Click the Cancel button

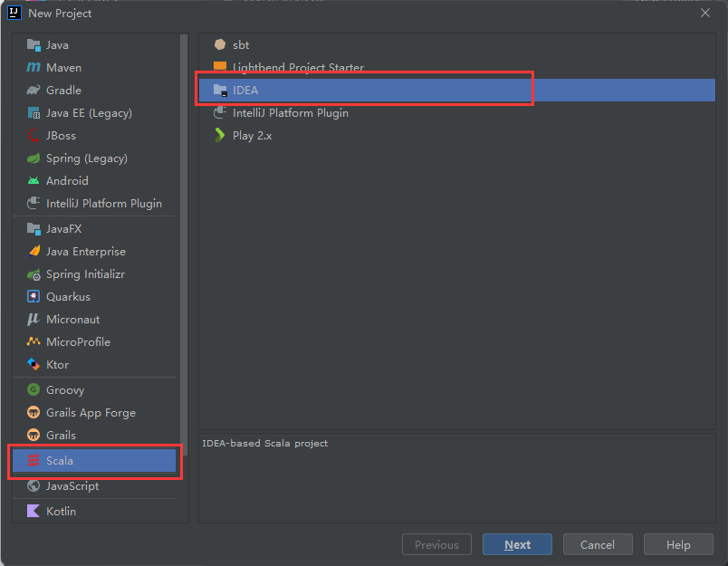(x=598, y=544)
